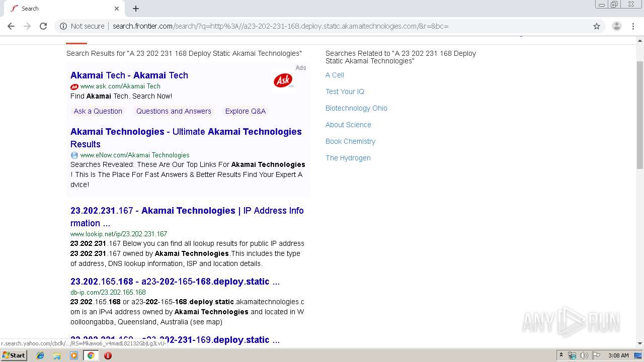Open Questions and Answers link
The image size is (644, 362).
point(174,111)
